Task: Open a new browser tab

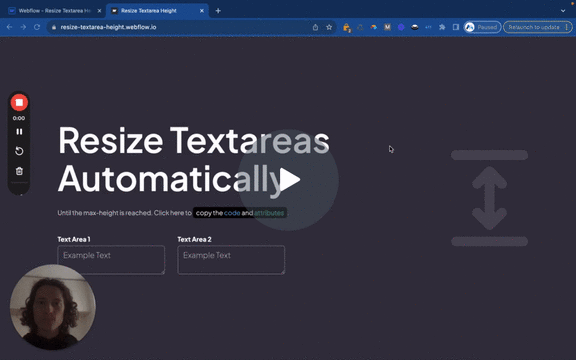Action: (x=218, y=11)
